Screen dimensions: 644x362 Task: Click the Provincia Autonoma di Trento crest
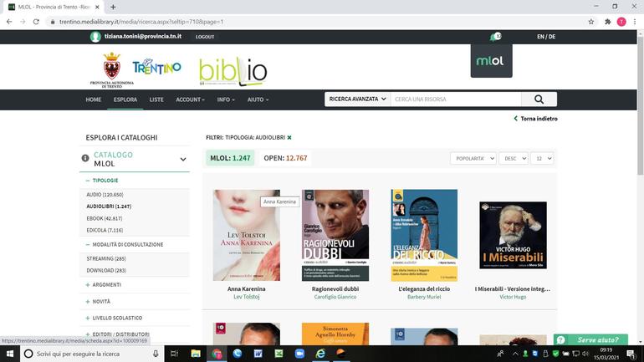pos(112,69)
